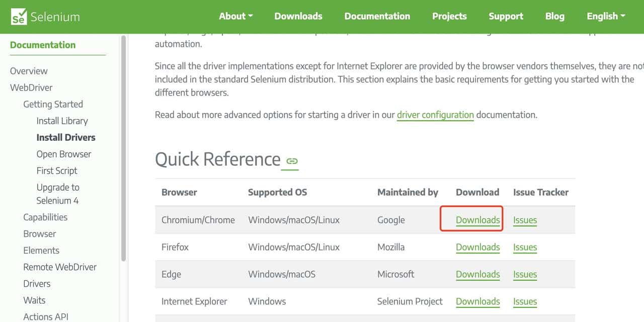
Task: Open Firefox Downloads link
Action: [477, 247]
